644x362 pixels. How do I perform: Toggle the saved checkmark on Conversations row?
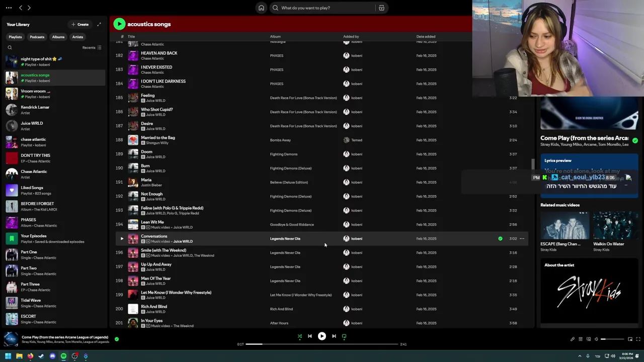[x=500, y=239]
